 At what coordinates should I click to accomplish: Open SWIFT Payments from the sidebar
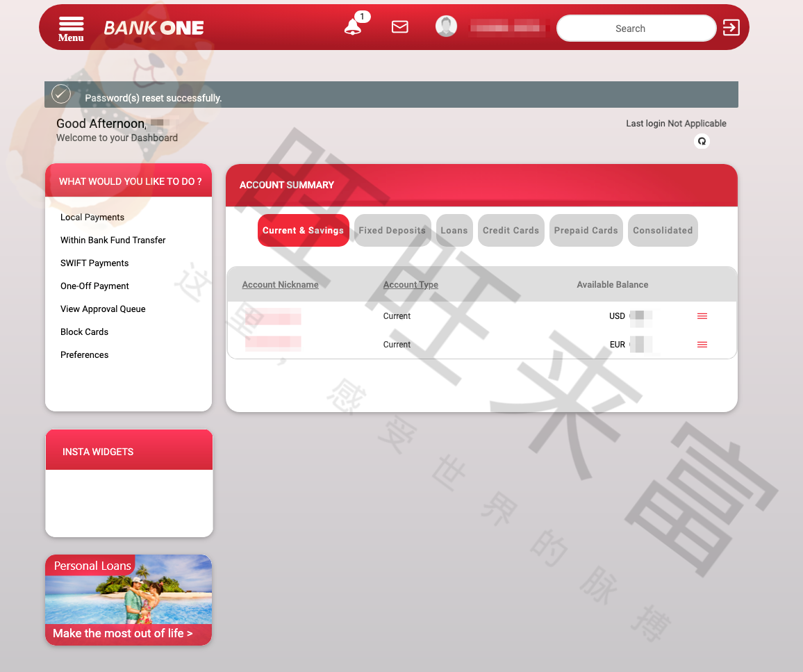point(94,263)
